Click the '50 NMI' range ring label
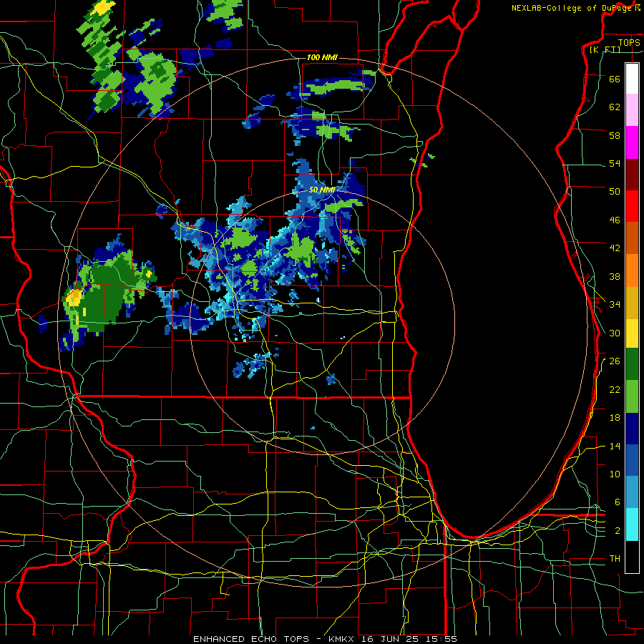Viewport: 644px width, 644px height. (x=322, y=190)
